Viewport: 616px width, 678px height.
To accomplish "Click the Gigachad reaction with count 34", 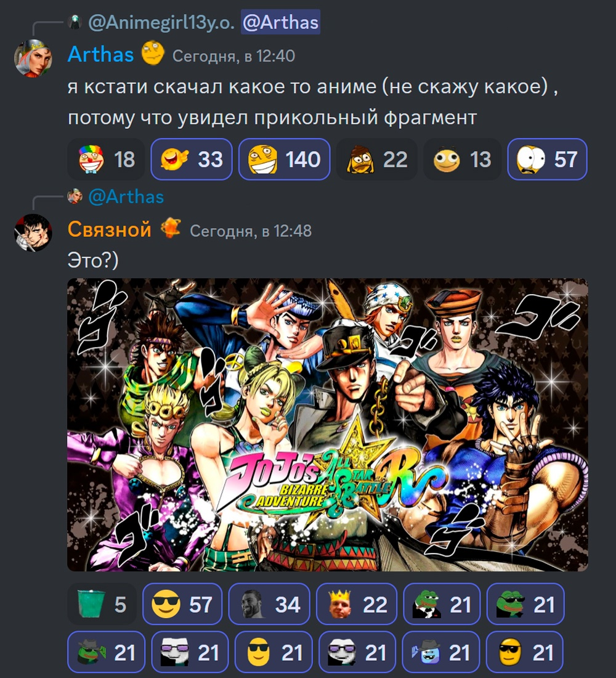I will tap(269, 604).
